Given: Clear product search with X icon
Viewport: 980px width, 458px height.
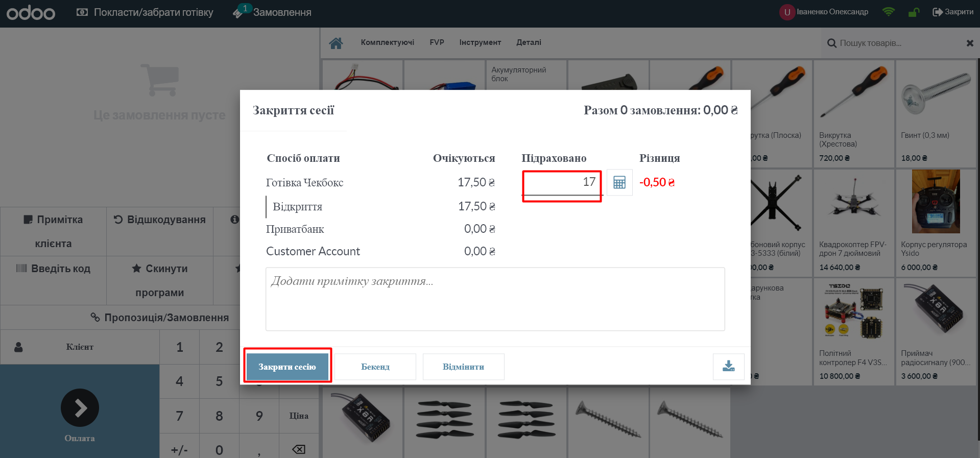Looking at the screenshot, I should click(969, 43).
